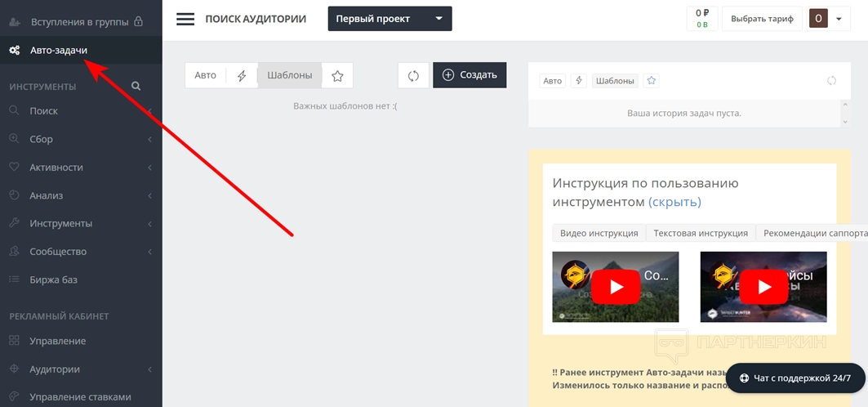Click the sidebar search magnifier icon
The height and width of the screenshot is (407, 868).
point(136,86)
